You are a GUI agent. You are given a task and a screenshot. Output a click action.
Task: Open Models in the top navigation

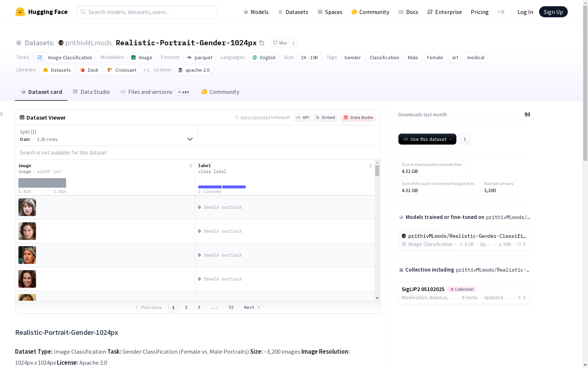[x=256, y=12]
